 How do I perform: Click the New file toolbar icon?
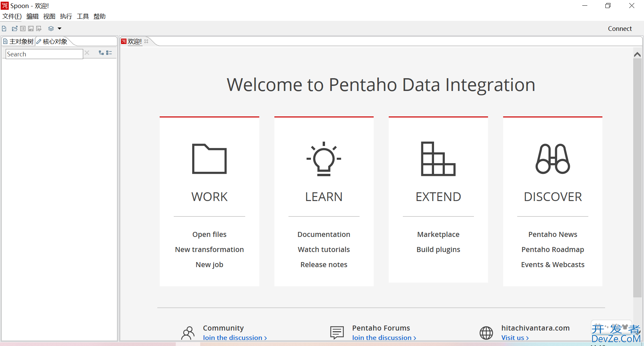(x=4, y=29)
